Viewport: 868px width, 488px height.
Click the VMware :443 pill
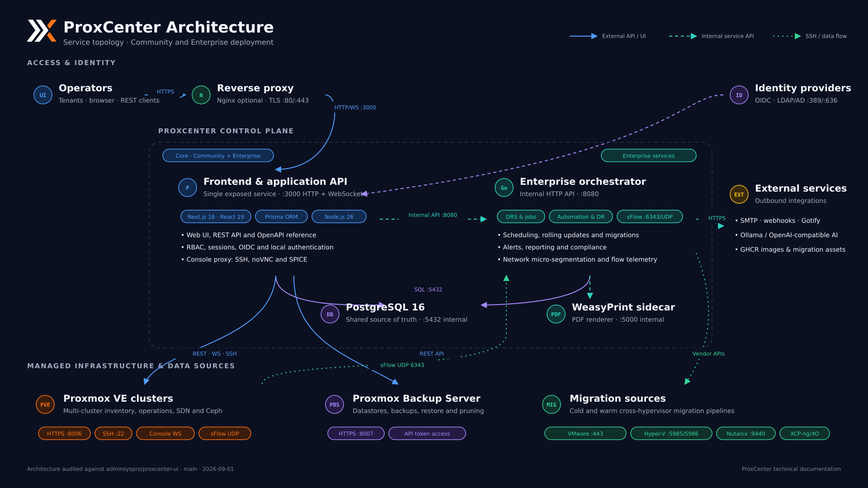585,433
